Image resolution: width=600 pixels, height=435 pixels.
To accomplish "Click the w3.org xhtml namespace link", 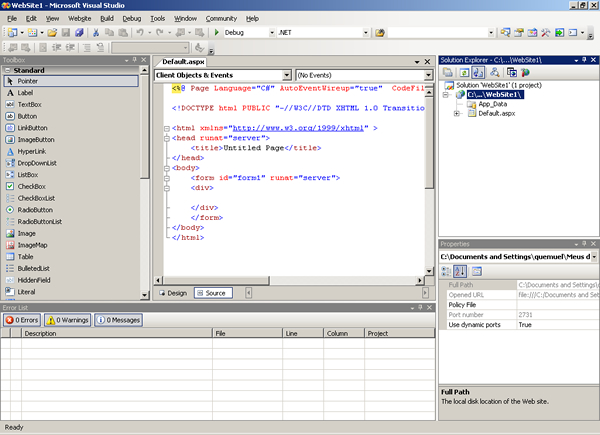I will [x=298, y=128].
